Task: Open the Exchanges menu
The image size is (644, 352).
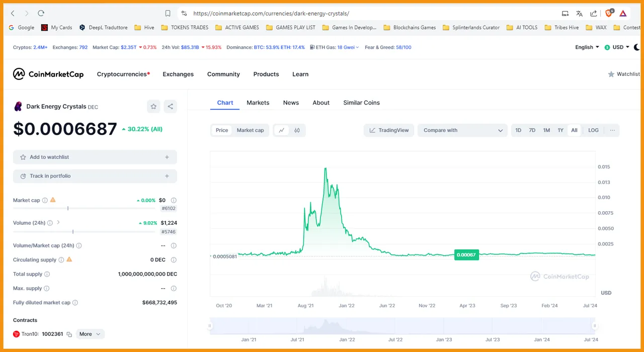Action: (x=178, y=74)
